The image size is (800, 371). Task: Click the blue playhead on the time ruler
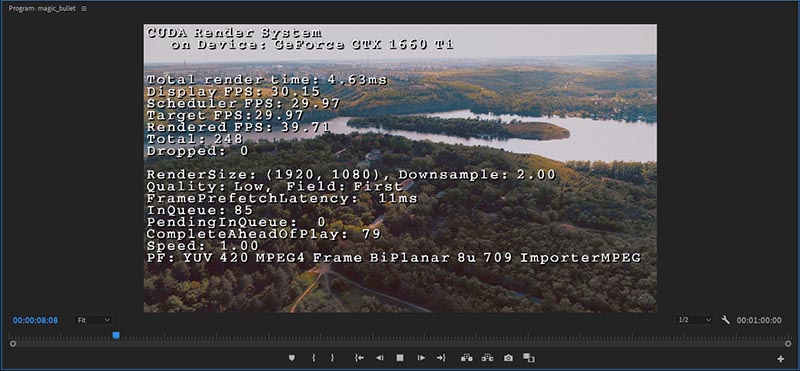[116, 335]
